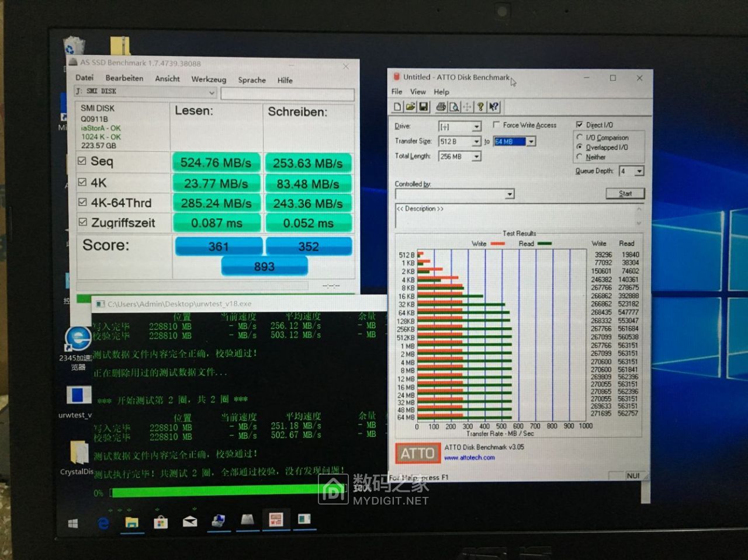Click the New file icon in ATTO toolbar
Viewport: 748px width, 560px height.
tap(398, 107)
